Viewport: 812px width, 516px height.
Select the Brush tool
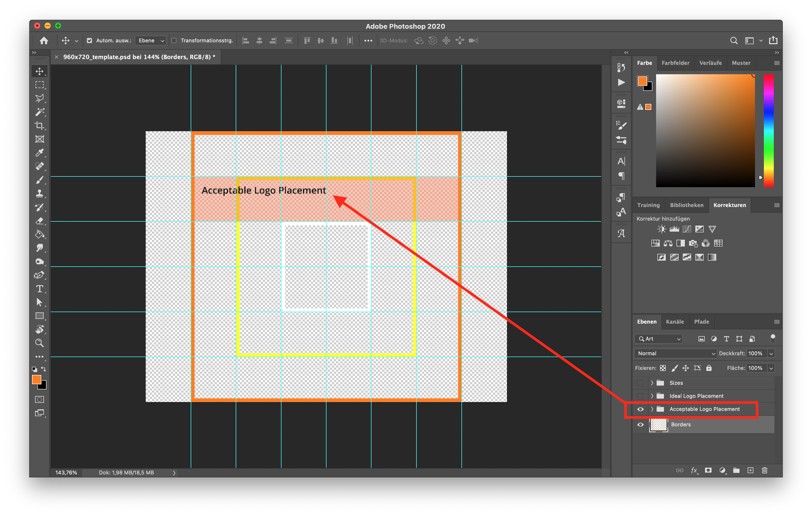[x=40, y=180]
